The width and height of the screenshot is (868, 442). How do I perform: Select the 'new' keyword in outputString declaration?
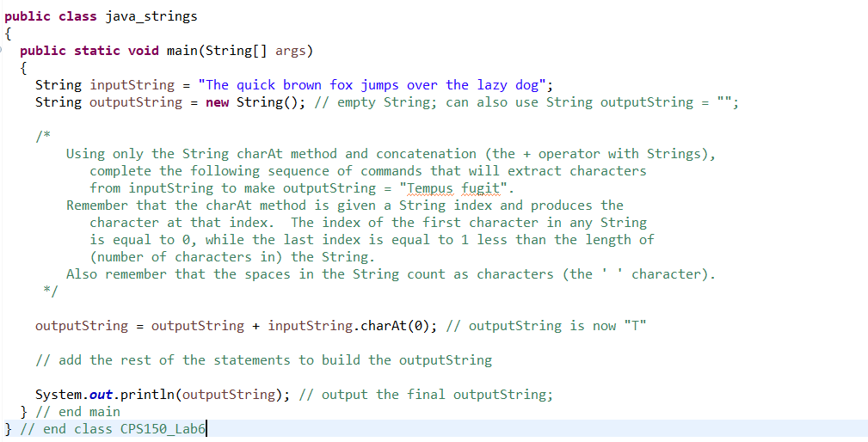[x=217, y=102]
